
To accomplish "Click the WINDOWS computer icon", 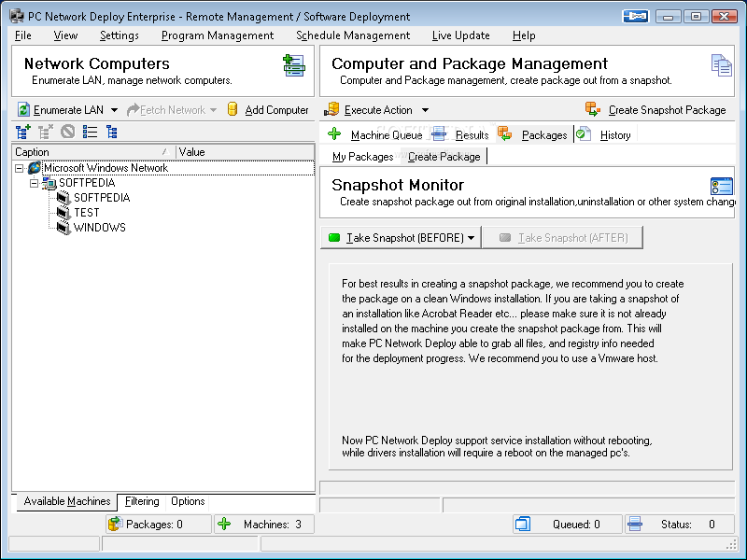I will coord(63,227).
